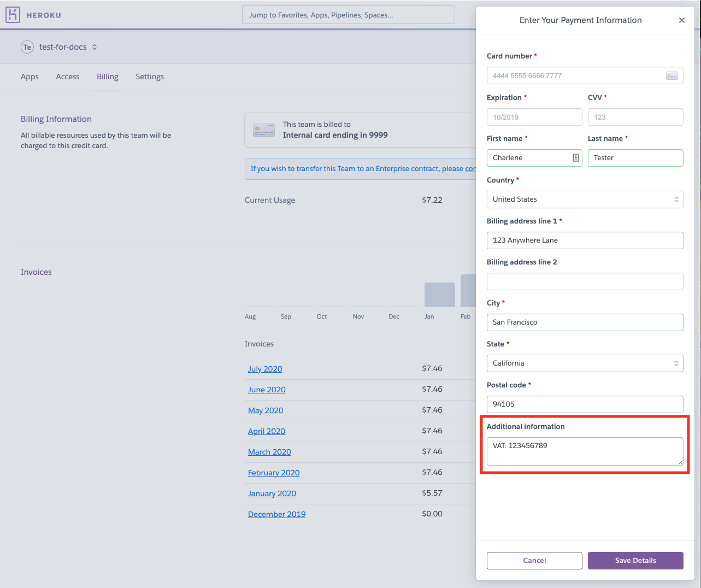Click the contact autofill icon in First name

click(x=575, y=158)
